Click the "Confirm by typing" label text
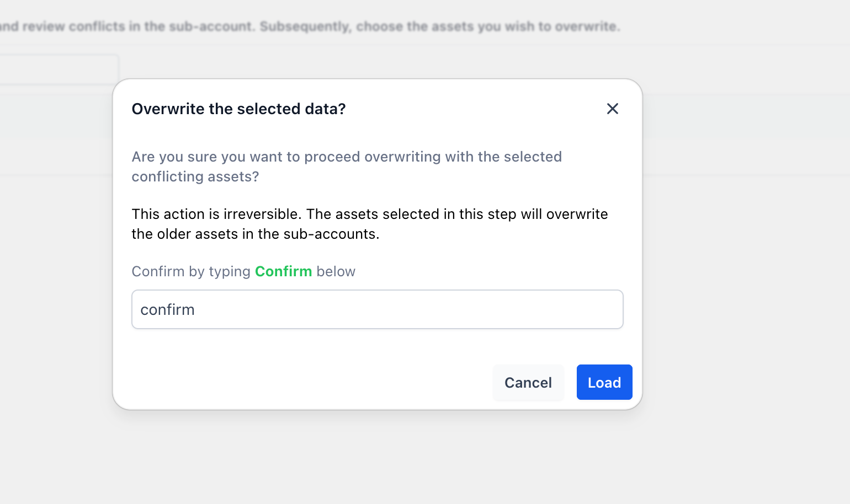Screen dimensions: 850x504 tap(191, 271)
